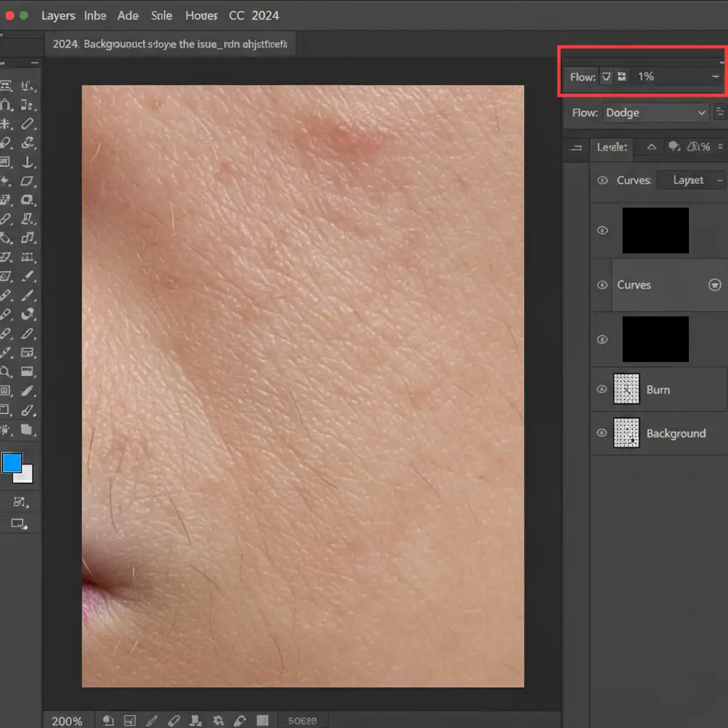Viewport: 728px width, 728px height.
Task: Select the anchor-shaped tool in the toolbar
Action: tap(28, 163)
